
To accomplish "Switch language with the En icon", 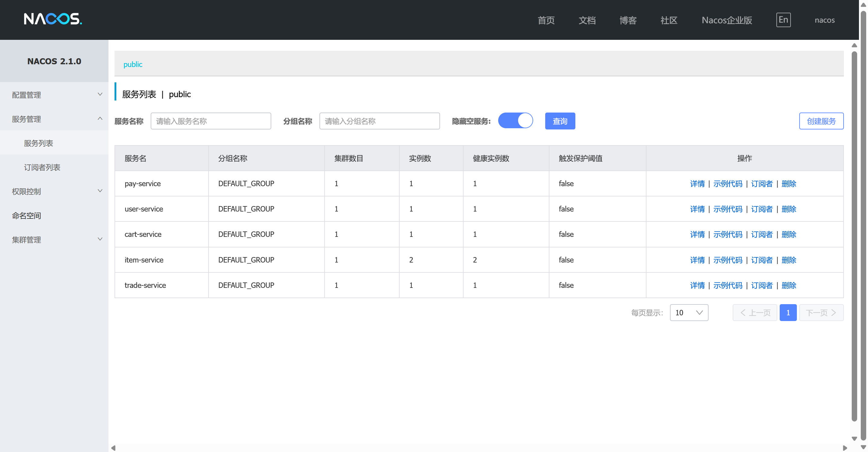I will click(x=783, y=20).
